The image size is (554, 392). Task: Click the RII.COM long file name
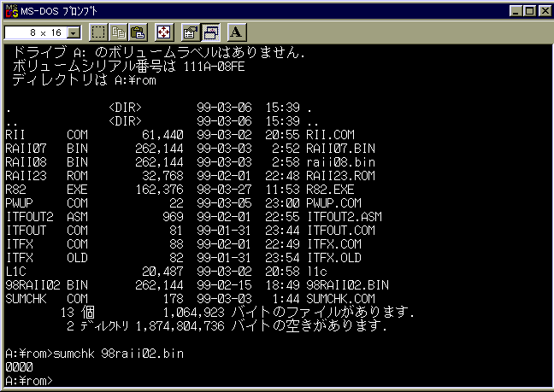click(x=330, y=135)
